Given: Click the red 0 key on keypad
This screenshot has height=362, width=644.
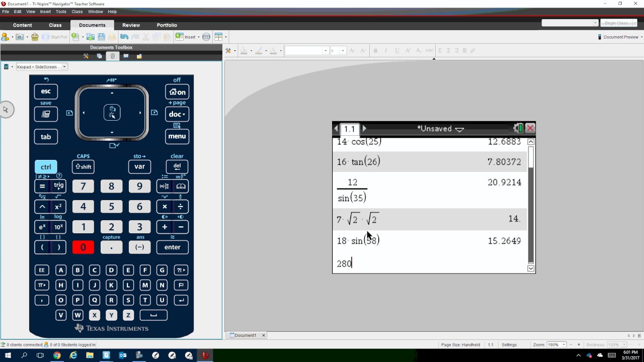Looking at the screenshot, I should click(83, 247).
